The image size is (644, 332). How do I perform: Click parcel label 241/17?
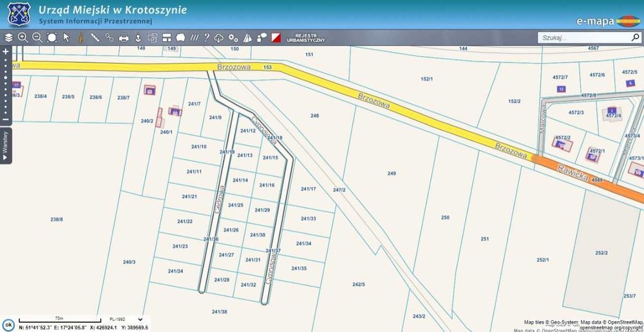click(308, 189)
